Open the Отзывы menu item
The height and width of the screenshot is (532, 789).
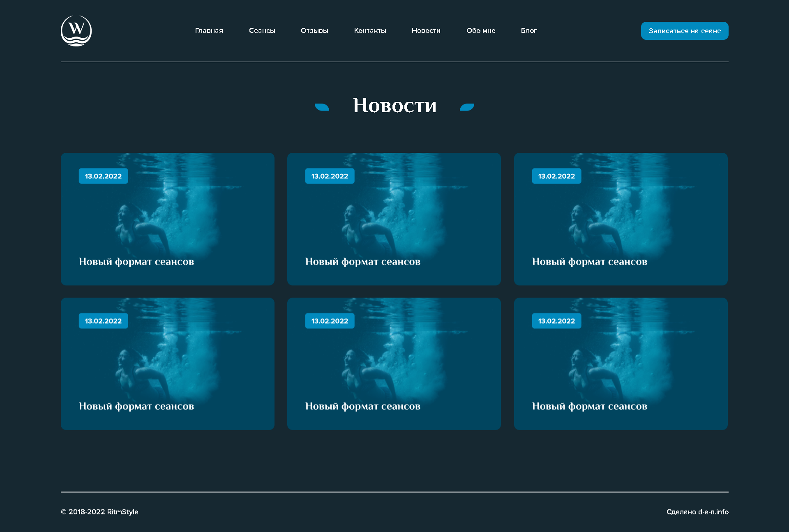point(314,31)
